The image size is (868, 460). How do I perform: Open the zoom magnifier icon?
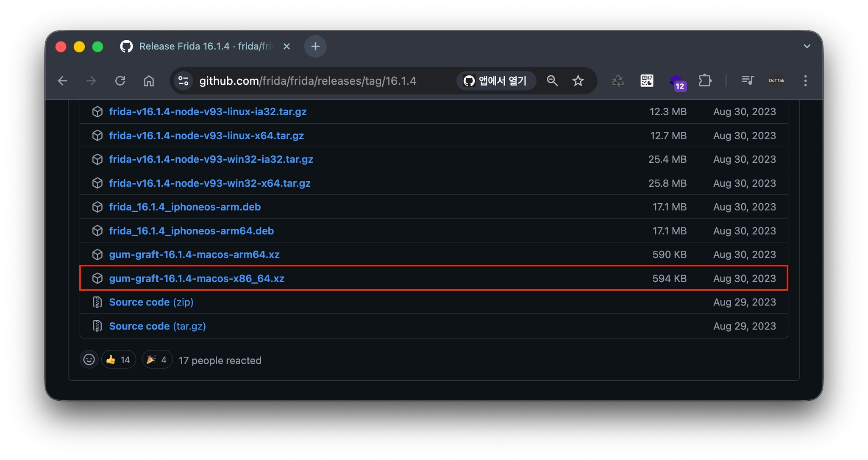pyautogui.click(x=552, y=80)
